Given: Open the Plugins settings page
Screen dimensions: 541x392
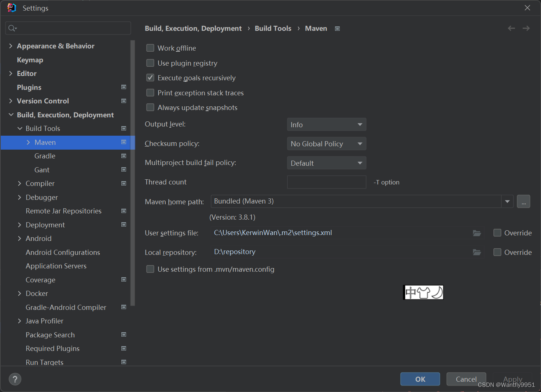Looking at the screenshot, I should point(29,87).
